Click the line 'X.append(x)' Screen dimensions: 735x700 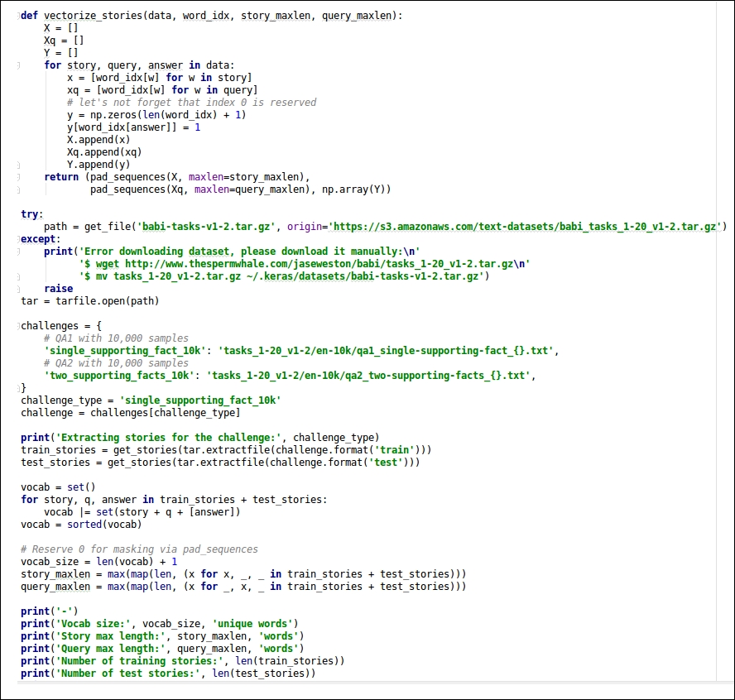coord(98,140)
